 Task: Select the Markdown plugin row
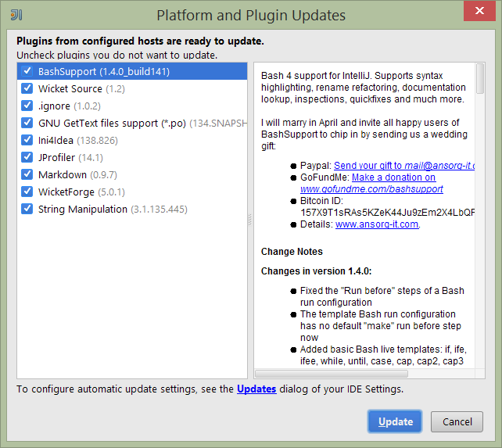point(61,174)
